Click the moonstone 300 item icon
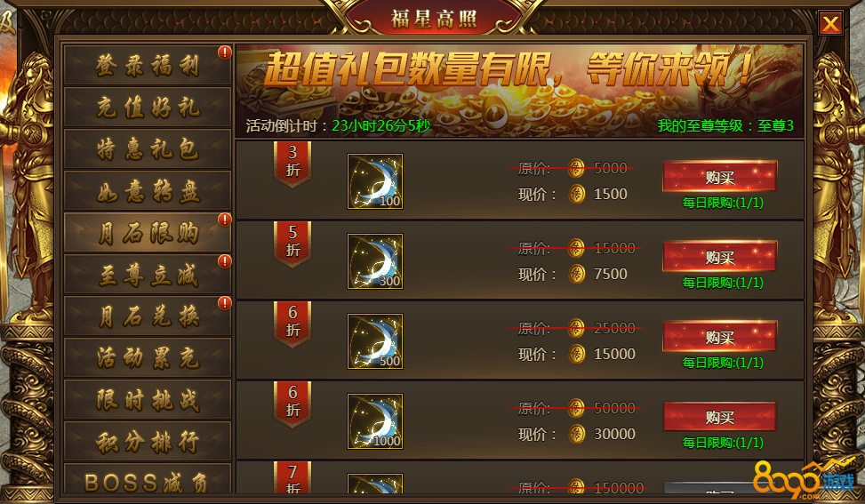 374,261
